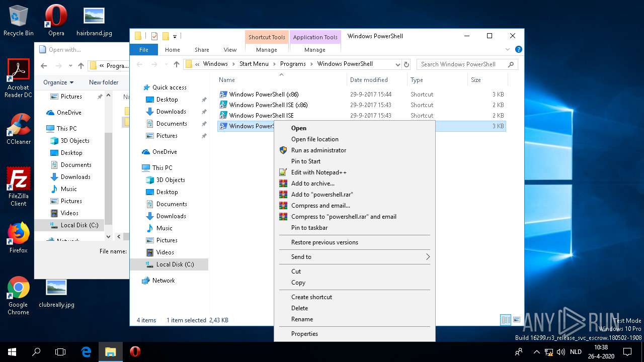The height and width of the screenshot is (362, 644).
Task: Select Windows PowerShell (x86) shortcut
Action: click(x=362, y=95)
